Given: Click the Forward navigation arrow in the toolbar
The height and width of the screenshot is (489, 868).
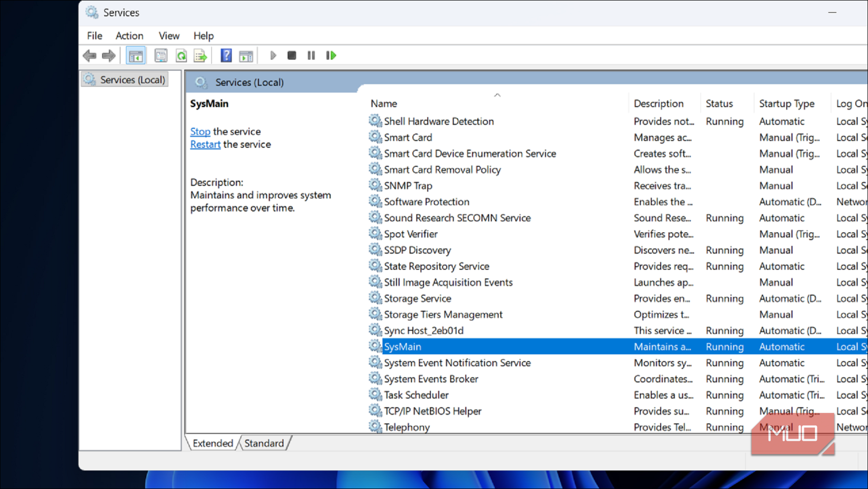Looking at the screenshot, I should point(109,55).
